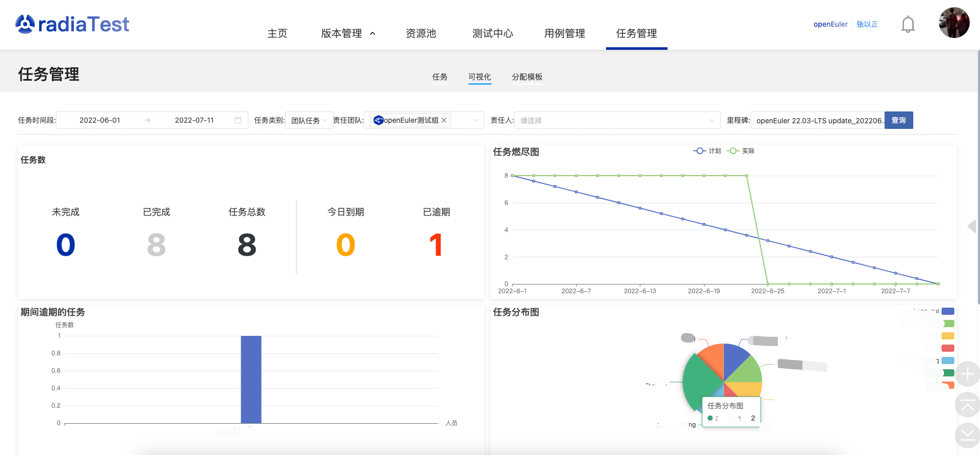Click the calendar icon in date range
The image size is (980, 455).
pos(238,120)
